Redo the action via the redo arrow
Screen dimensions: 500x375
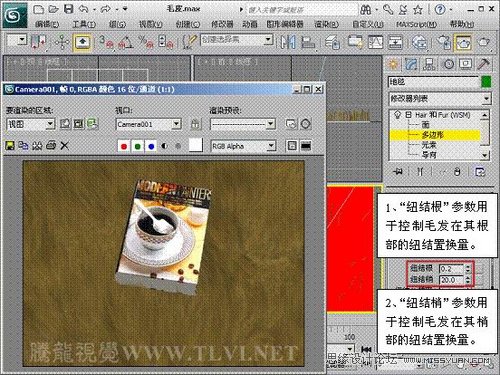(106, 9)
